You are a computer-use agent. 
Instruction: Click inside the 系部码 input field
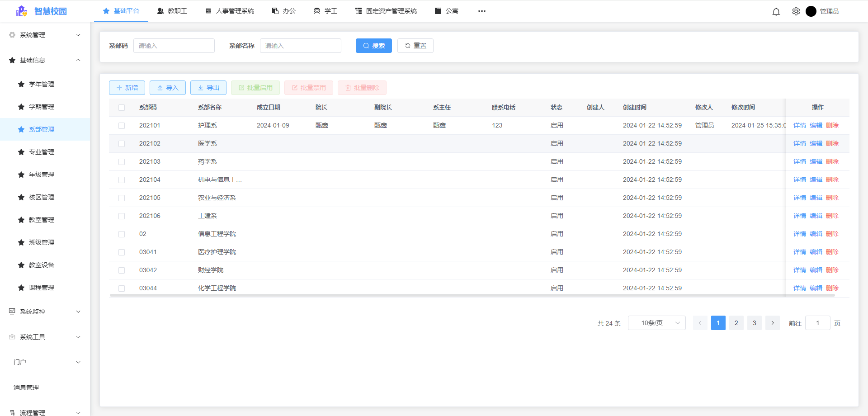click(x=174, y=45)
